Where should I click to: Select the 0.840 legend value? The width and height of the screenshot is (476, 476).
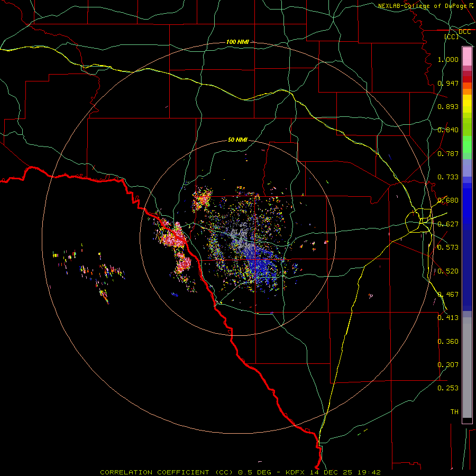[448, 130]
